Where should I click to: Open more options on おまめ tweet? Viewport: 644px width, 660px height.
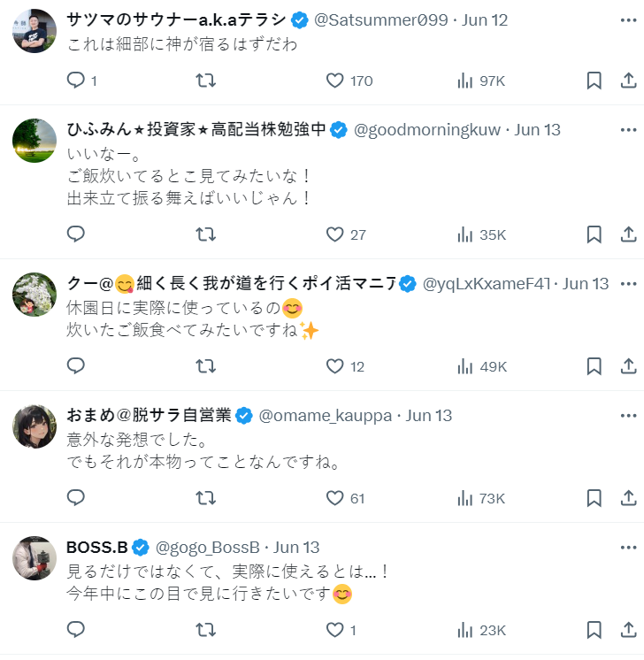[x=628, y=416]
